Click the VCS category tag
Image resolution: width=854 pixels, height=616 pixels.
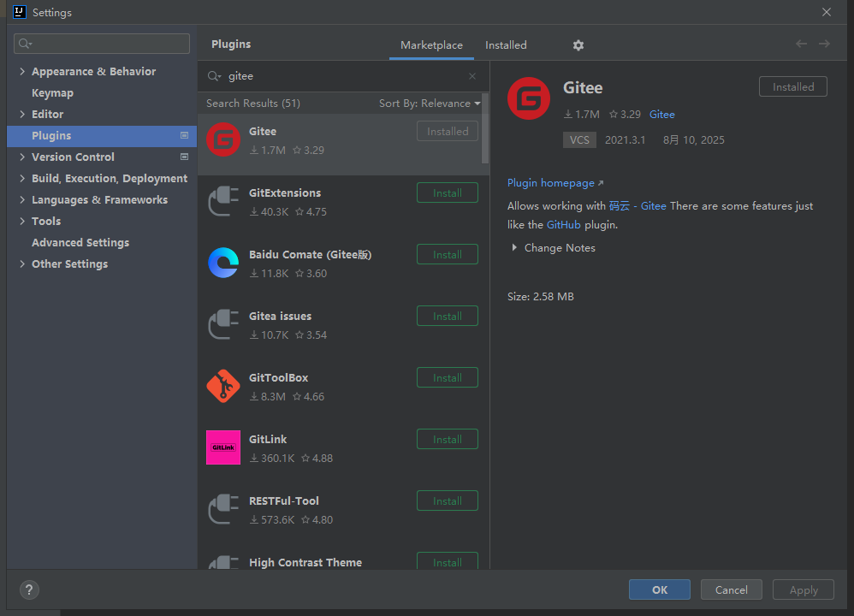tap(579, 140)
